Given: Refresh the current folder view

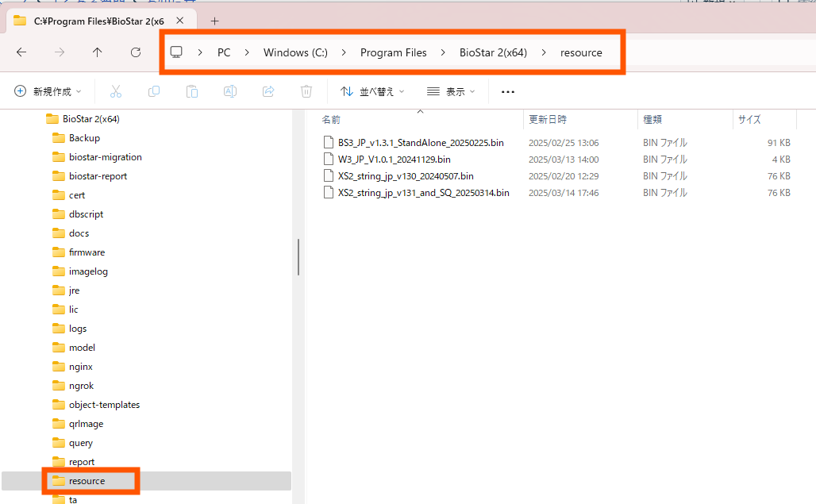Looking at the screenshot, I should point(136,52).
